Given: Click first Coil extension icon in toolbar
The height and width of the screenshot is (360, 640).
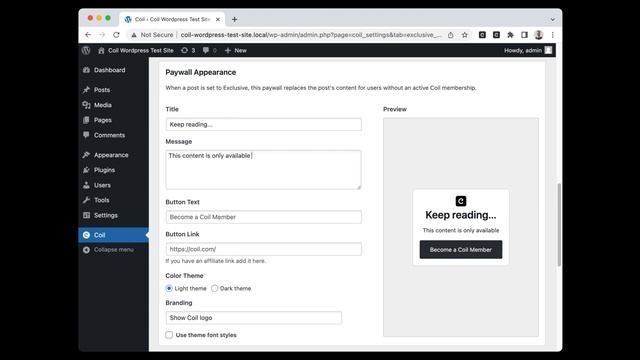Looking at the screenshot, I should coord(482,35).
